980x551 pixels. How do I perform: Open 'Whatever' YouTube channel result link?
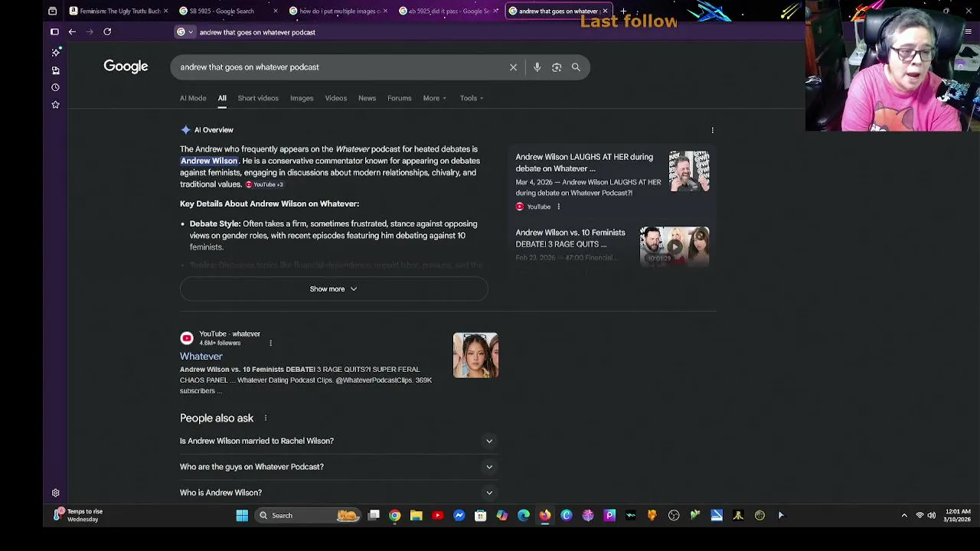click(x=201, y=357)
